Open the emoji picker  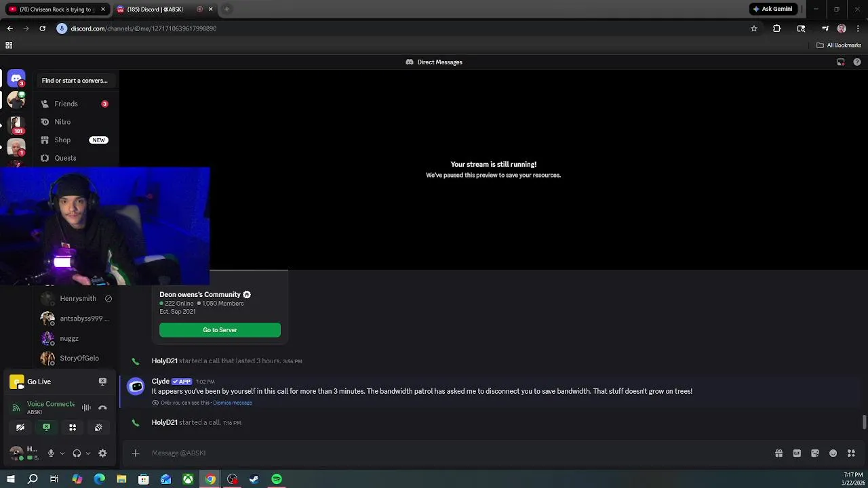point(833,453)
